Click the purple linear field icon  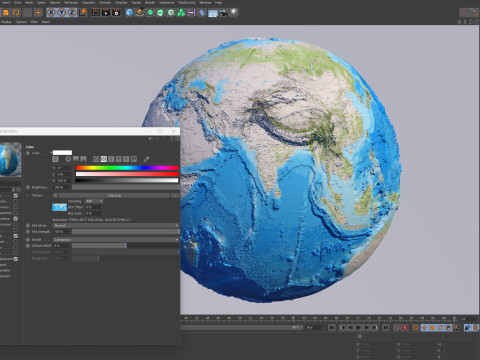[x=192, y=13]
